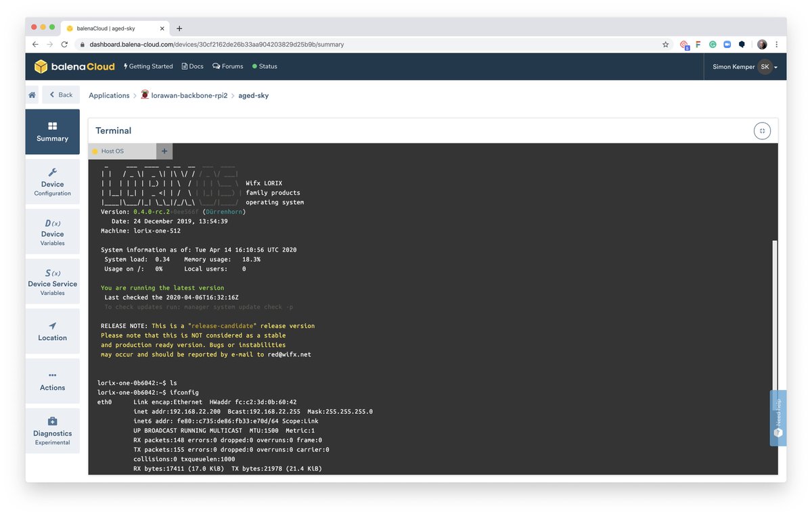Open the Forums link

coord(228,66)
